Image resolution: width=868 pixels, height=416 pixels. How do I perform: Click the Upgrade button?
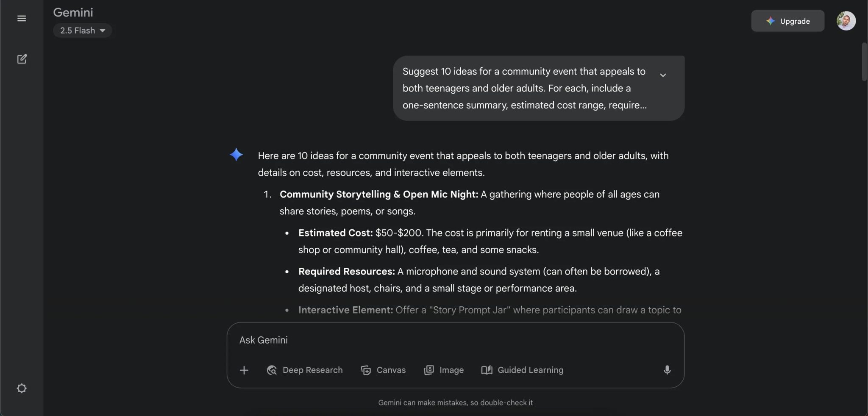pos(787,21)
